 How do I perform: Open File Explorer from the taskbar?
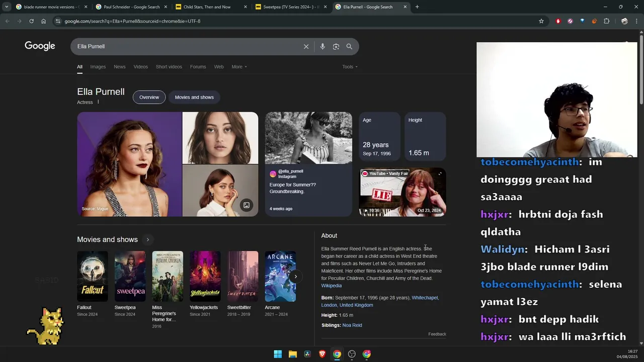tap(292, 354)
